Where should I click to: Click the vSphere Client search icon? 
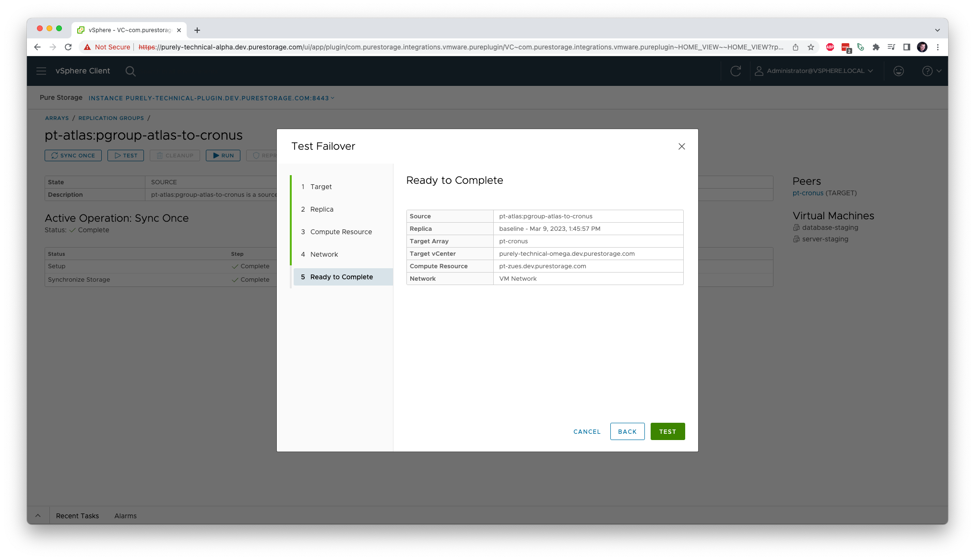point(131,71)
